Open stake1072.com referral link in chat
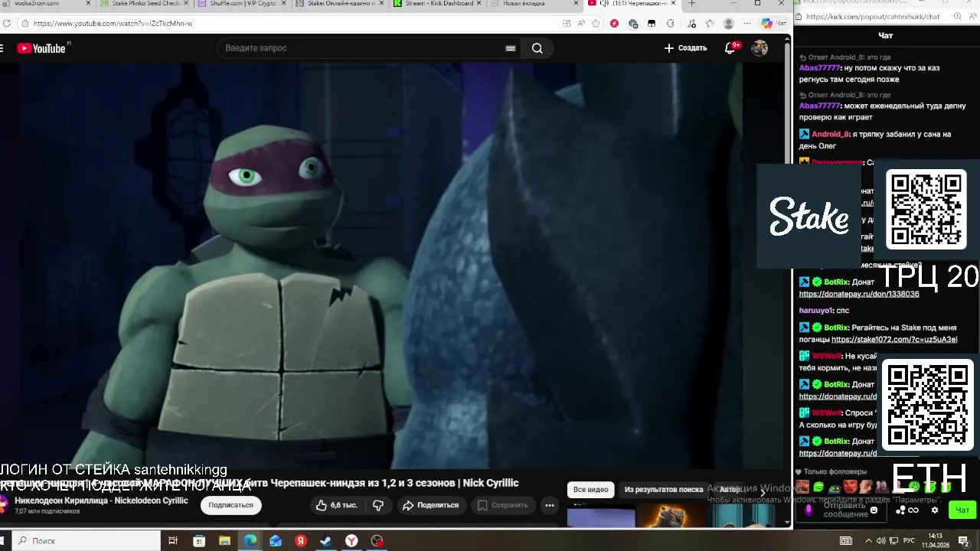 894,339
